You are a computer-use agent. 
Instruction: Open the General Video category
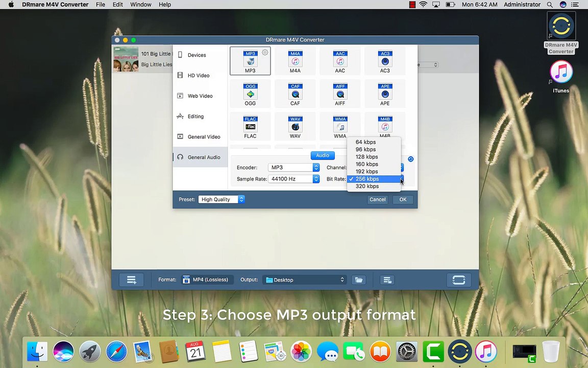(x=200, y=136)
